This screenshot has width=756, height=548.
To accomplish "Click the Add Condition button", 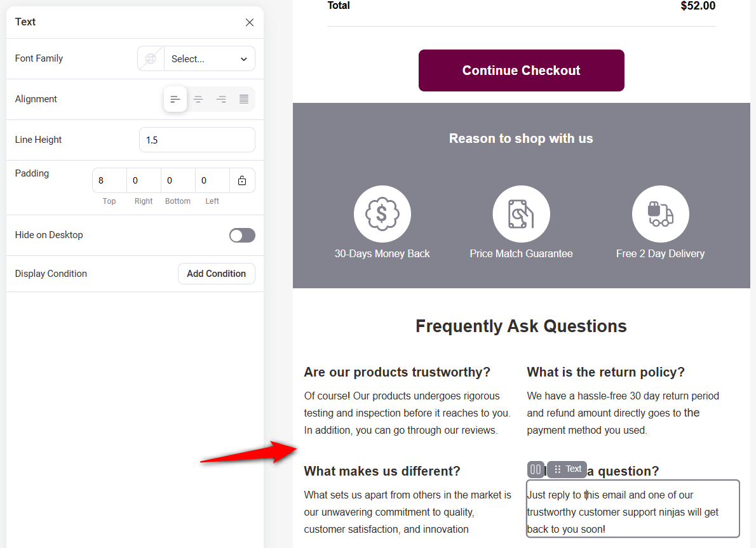I will [x=216, y=274].
